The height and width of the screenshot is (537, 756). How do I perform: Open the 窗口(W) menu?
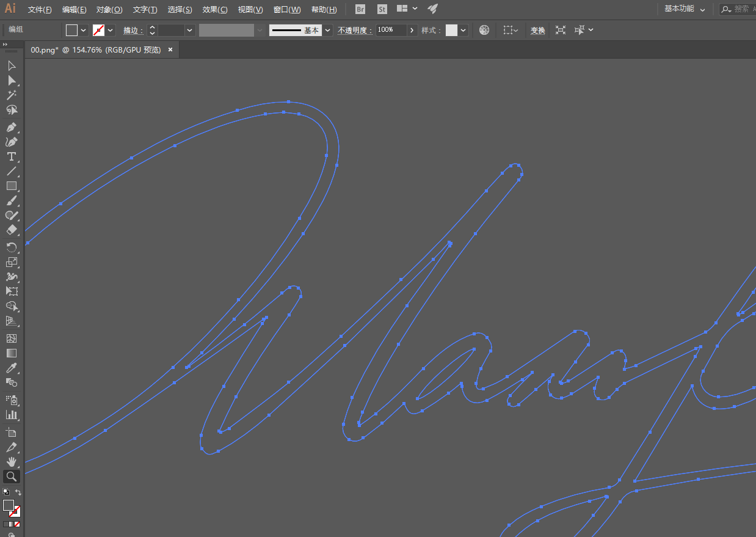coord(287,10)
